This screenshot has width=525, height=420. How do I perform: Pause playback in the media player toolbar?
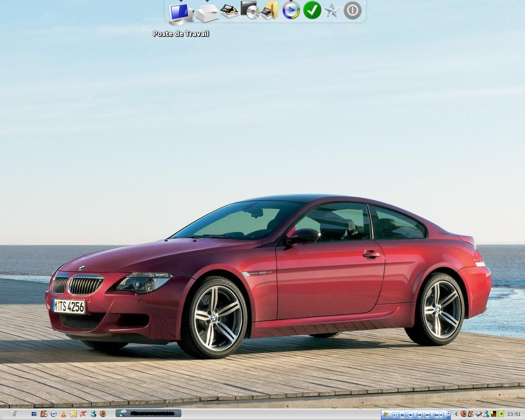coord(403,414)
